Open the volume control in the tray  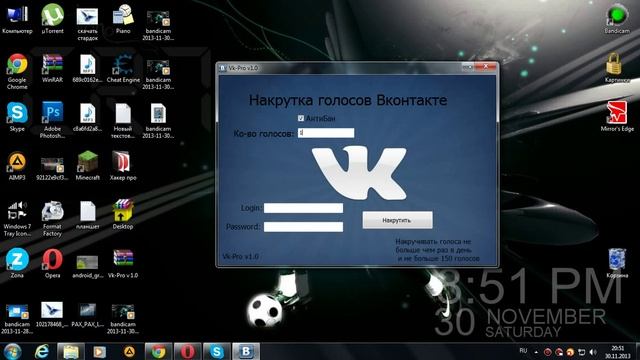[593, 352]
